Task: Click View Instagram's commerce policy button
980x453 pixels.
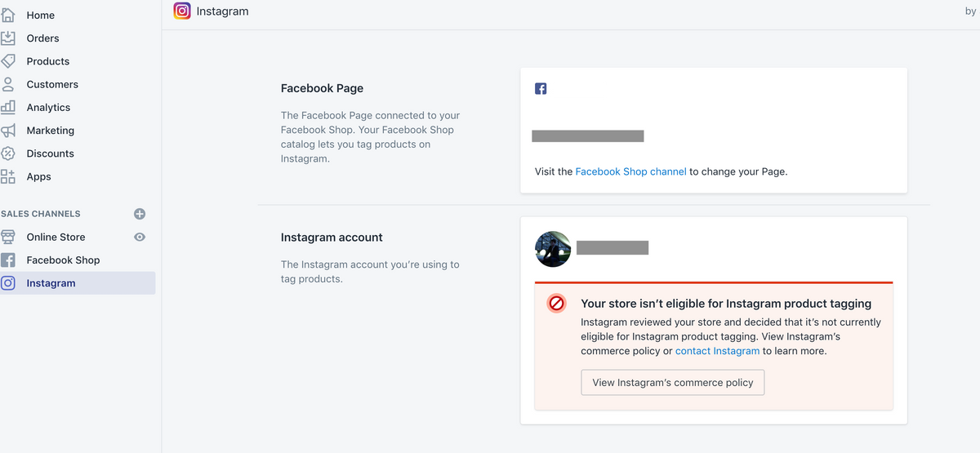Action: point(672,382)
